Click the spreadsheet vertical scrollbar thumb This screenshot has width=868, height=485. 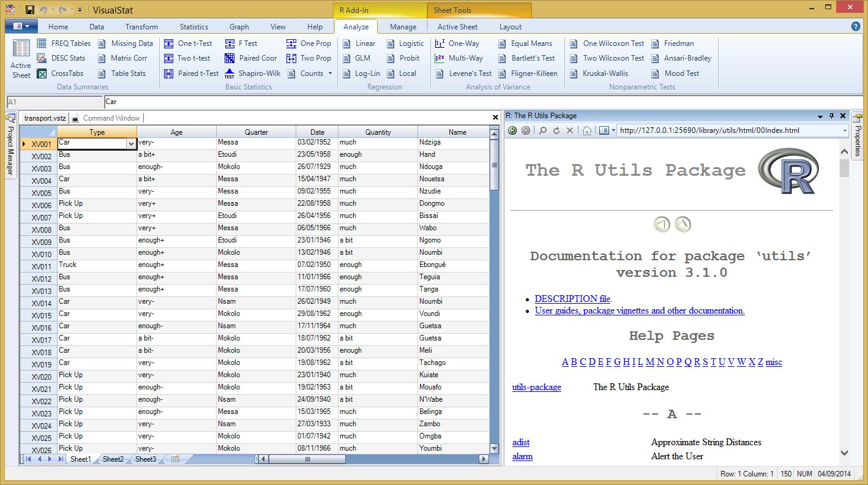pyautogui.click(x=495, y=165)
